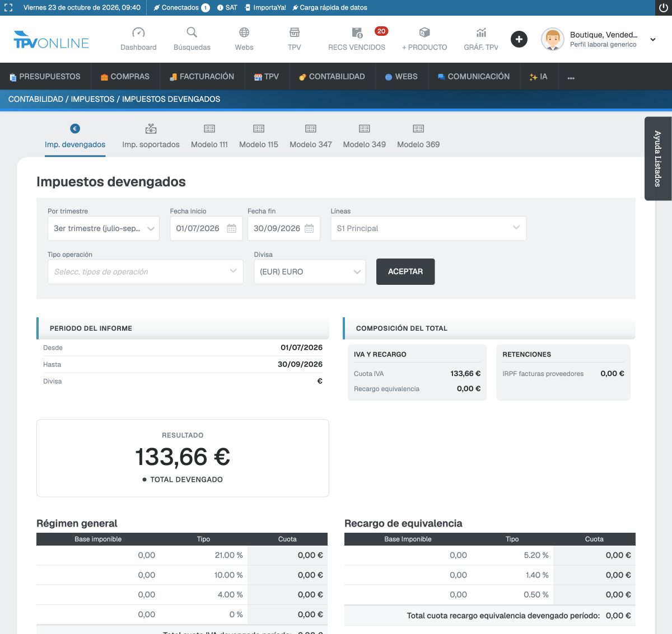Click the ACEPTAR button
The image size is (672, 634).
click(405, 271)
